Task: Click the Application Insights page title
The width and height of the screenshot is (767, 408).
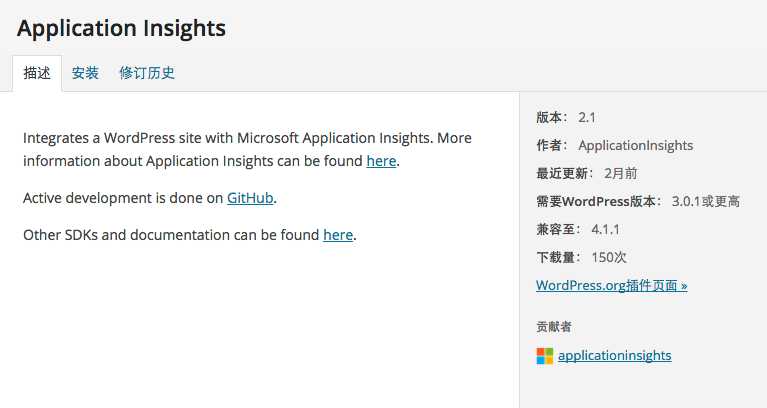Action: pyautogui.click(x=121, y=28)
